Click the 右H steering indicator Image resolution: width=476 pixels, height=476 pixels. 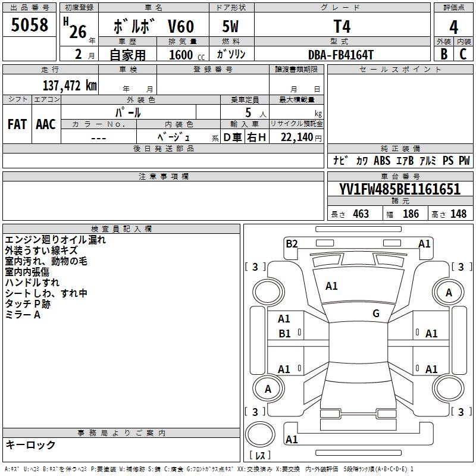click(256, 137)
